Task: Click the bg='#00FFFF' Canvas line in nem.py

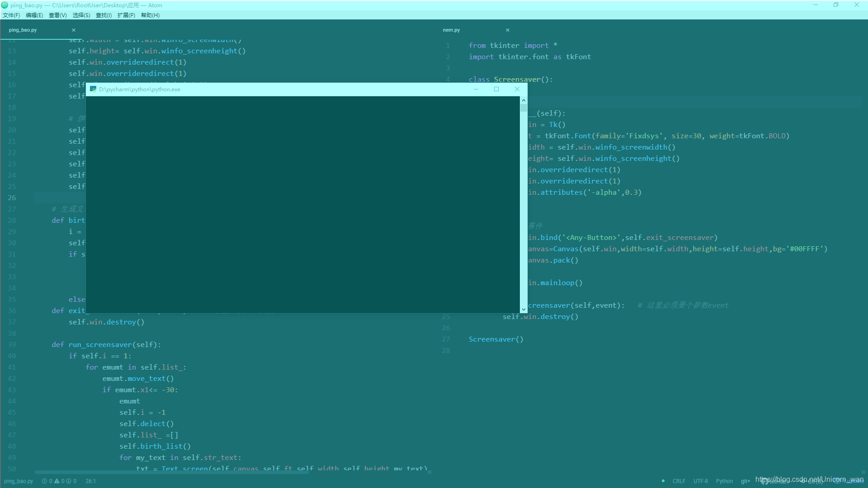Action: tap(678, 249)
